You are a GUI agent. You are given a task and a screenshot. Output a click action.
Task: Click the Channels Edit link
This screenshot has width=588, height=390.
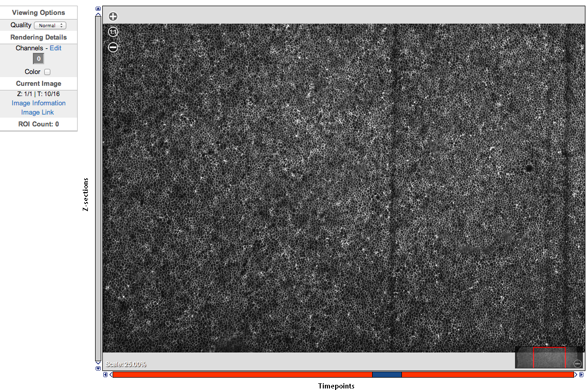[x=56, y=48]
